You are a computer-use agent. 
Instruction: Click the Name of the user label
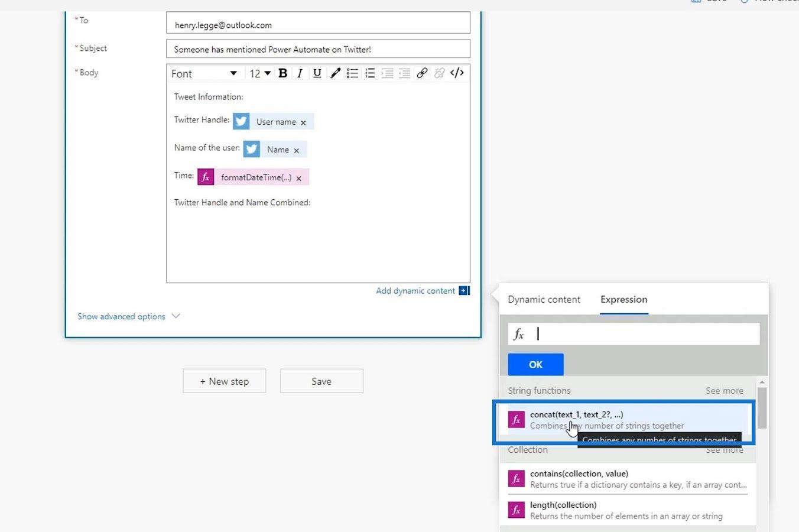click(x=207, y=148)
